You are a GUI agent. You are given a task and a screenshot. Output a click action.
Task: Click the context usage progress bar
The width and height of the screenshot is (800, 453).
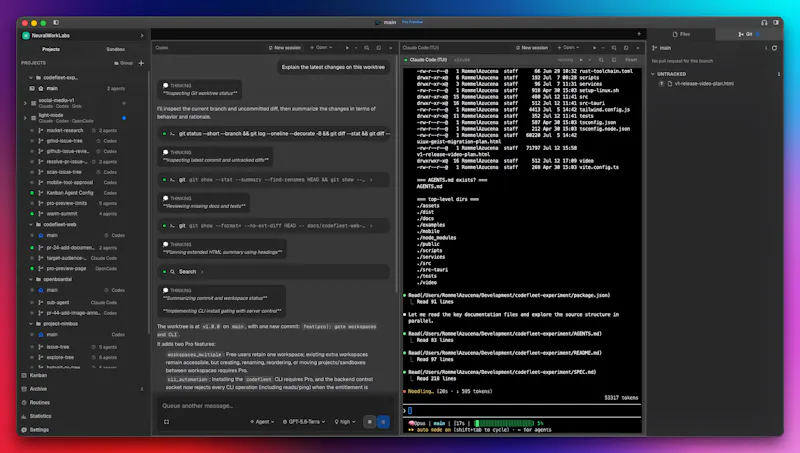point(504,423)
